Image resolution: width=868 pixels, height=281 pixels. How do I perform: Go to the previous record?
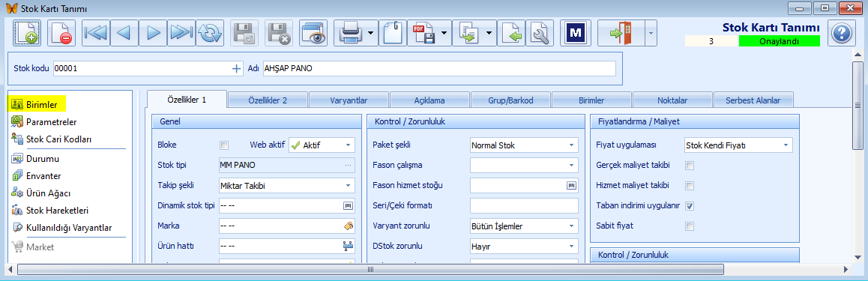pyautogui.click(x=124, y=33)
